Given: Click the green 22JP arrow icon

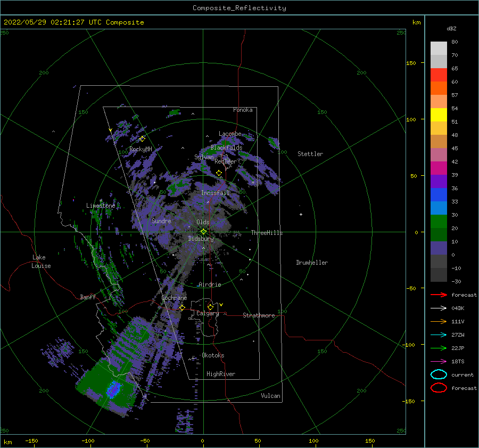Looking at the screenshot, I should coord(439,348).
